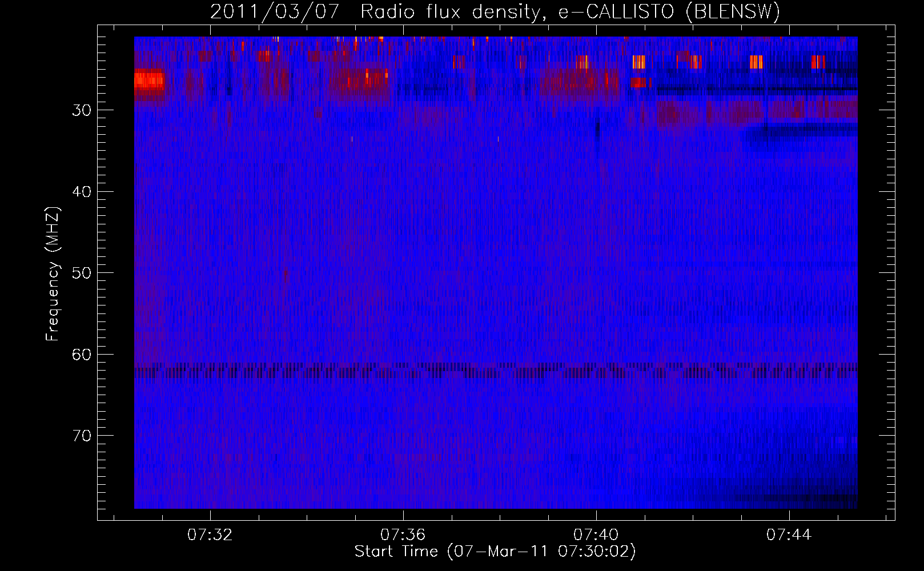Click the 50 MHz frequency tick label
This screenshot has width=924, height=571.
pos(82,273)
